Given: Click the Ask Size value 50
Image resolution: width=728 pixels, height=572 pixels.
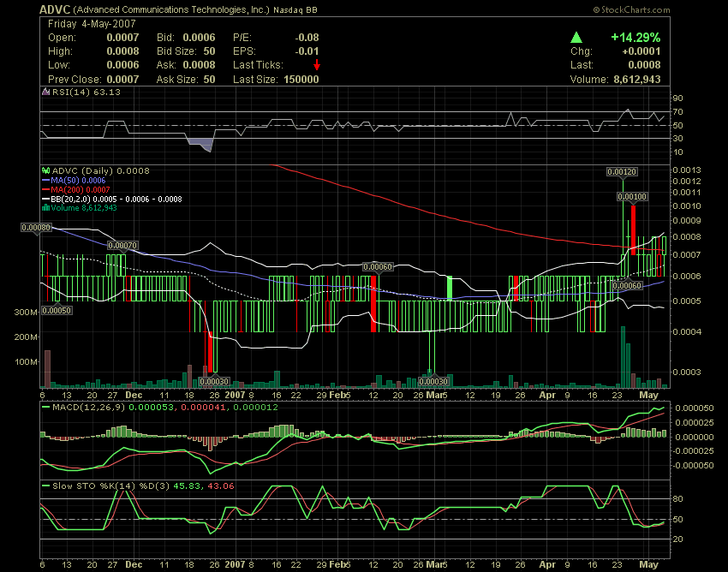Looking at the screenshot, I should pos(209,80).
